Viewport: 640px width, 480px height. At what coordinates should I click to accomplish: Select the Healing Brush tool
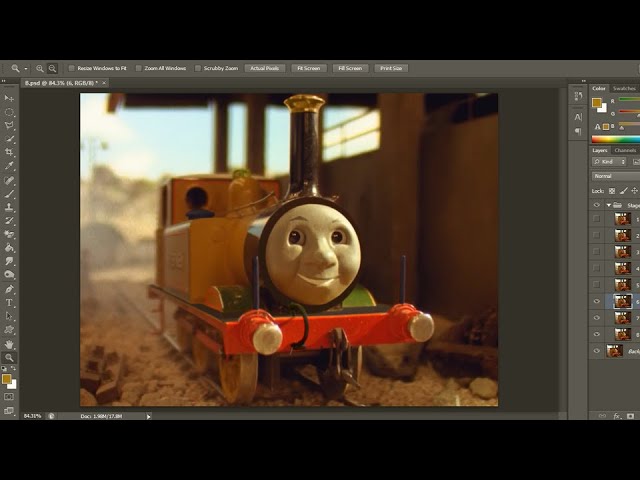click(x=9, y=180)
